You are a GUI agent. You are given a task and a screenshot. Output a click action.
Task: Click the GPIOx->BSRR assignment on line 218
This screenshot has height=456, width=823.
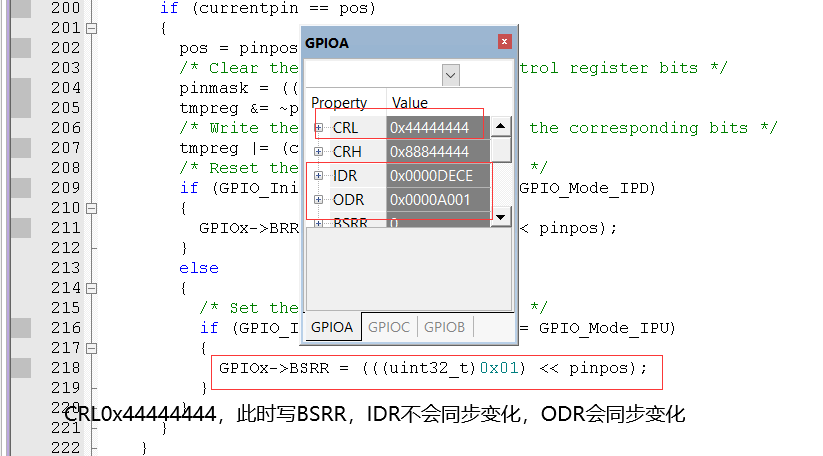click(x=433, y=368)
